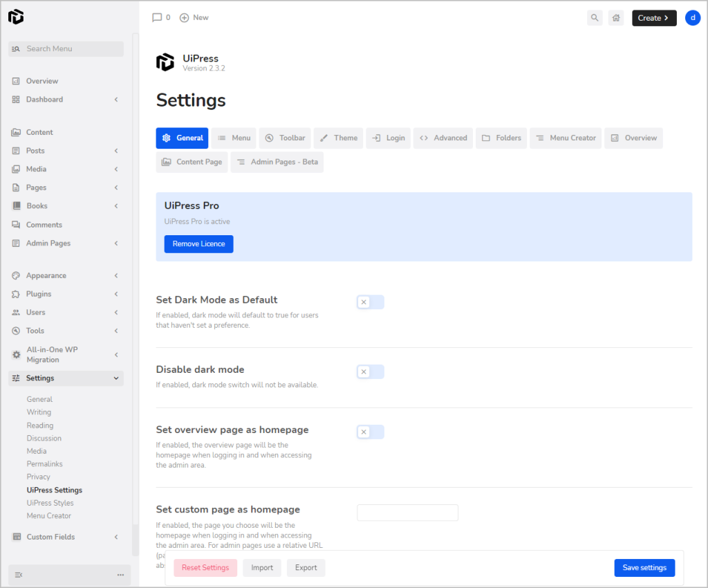Image resolution: width=708 pixels, height=588 pixels.
Task: Click the Custom Fields icon in sidebar
Action: [17, 537]
